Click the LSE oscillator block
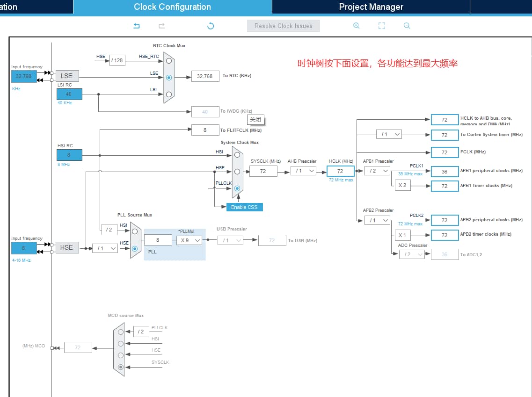The height and width of the screenshot is (397, 532). coord(67,76)
